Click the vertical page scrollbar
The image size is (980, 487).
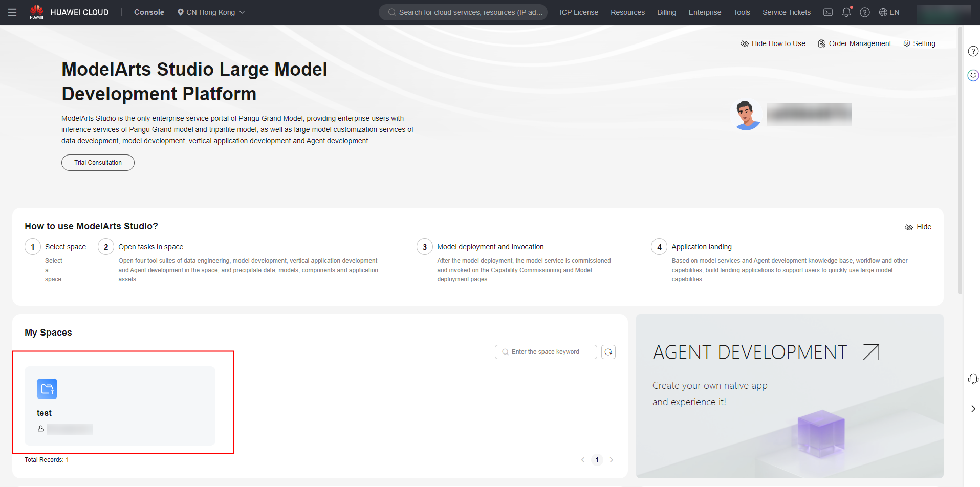960,161
